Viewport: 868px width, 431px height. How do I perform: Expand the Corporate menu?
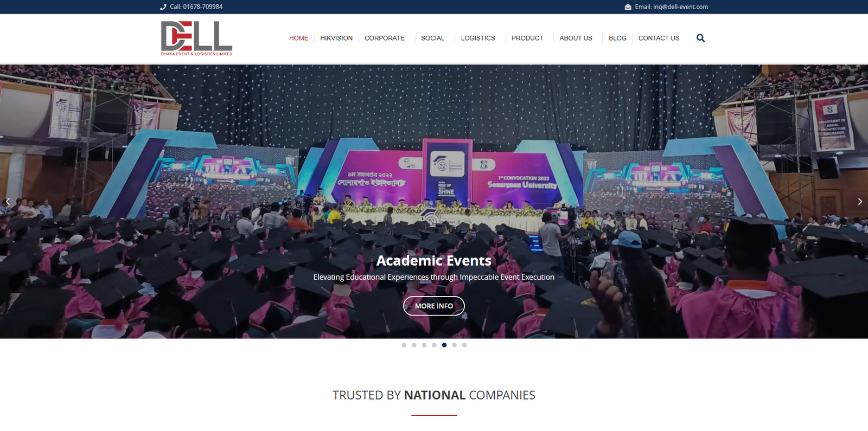point(385,38)
